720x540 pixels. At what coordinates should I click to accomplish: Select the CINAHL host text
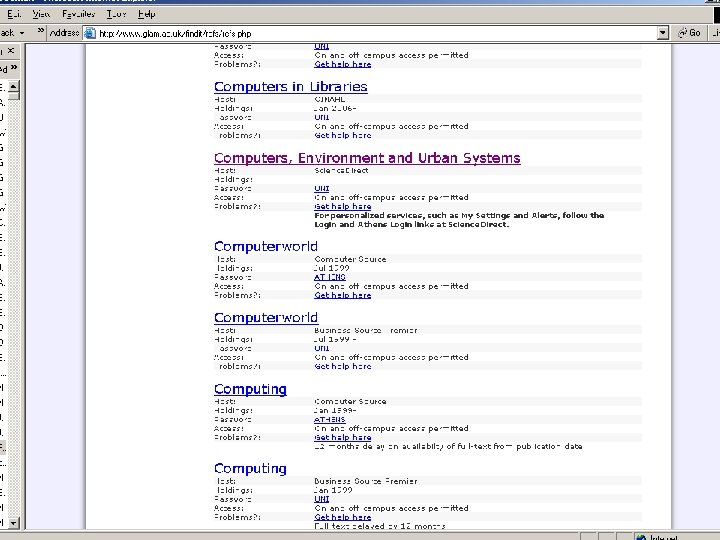click(330, 99)
